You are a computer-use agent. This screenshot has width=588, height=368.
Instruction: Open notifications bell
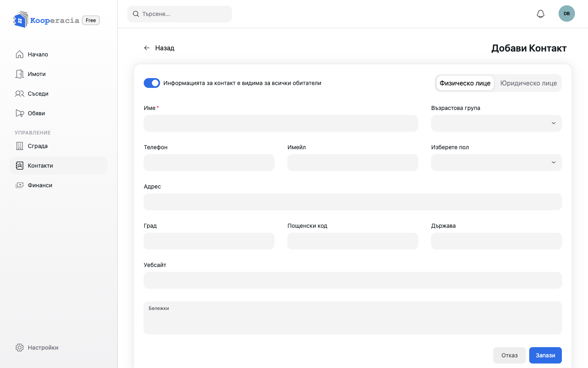click(x=541, y=14)
